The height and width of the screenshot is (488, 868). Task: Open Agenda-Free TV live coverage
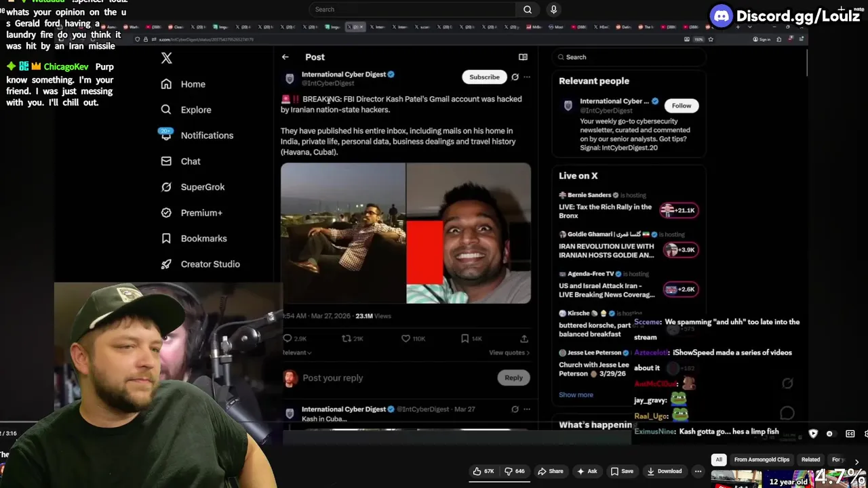627,285
